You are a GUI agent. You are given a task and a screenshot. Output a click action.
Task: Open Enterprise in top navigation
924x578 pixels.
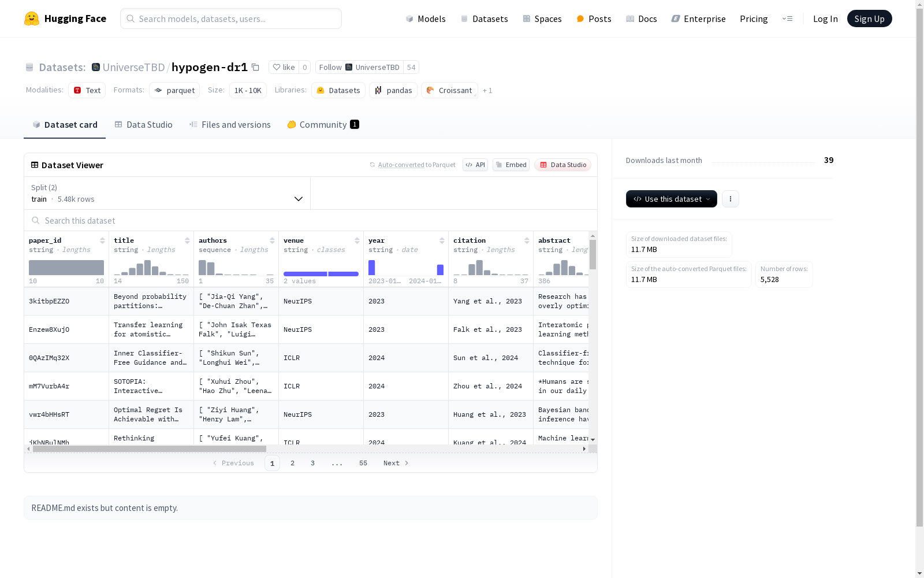[698, 18]
